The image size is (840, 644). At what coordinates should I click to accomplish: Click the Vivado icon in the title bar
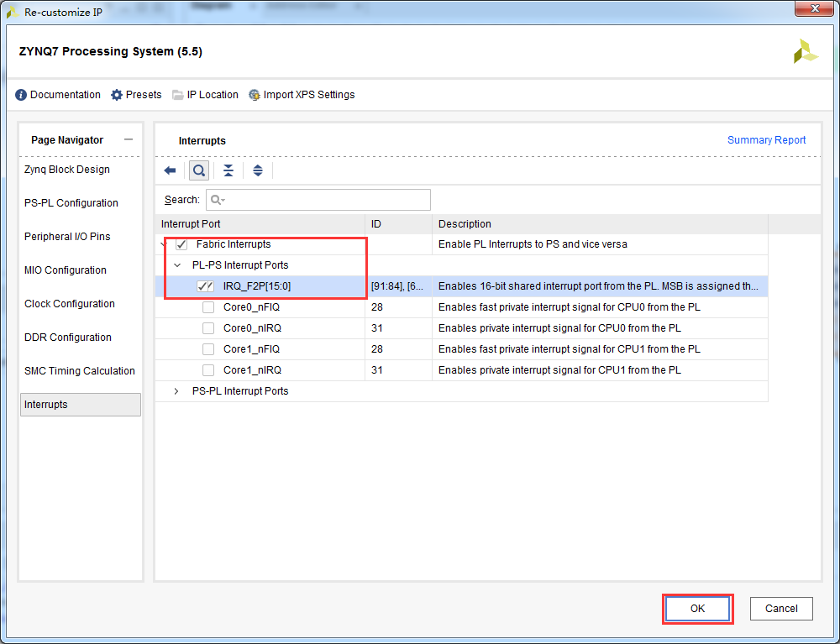tap(13, 12)
